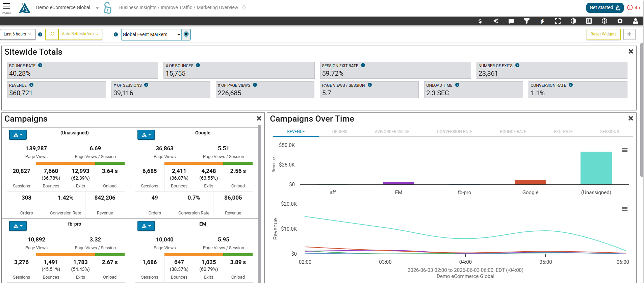
Task: Open the settings gear icon
Action: tap(620, 21)
